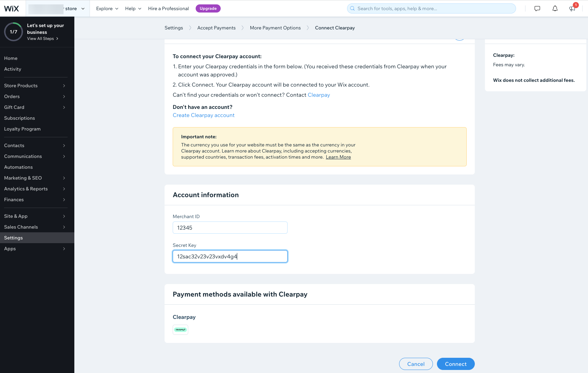Click the Wix logo

[x=11, y=8]
